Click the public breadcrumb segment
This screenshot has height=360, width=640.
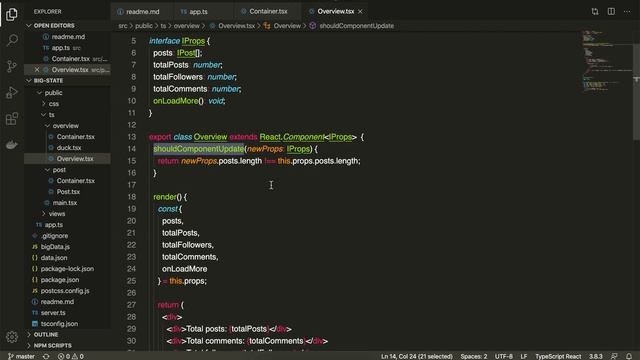coord(144,26)
